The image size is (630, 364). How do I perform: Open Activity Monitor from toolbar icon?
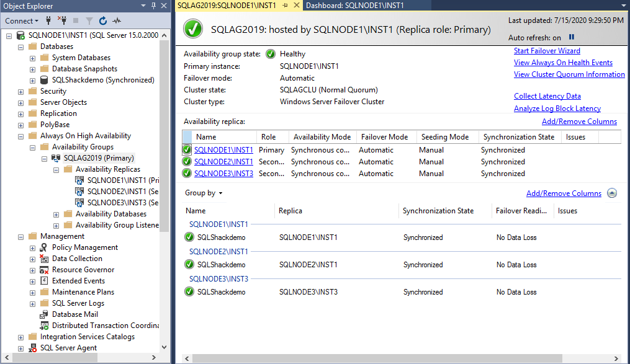click(117, 20)
